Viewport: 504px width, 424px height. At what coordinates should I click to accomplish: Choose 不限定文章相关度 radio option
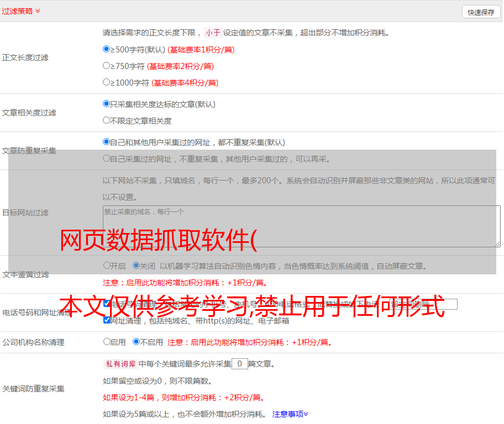click(107, 120)
